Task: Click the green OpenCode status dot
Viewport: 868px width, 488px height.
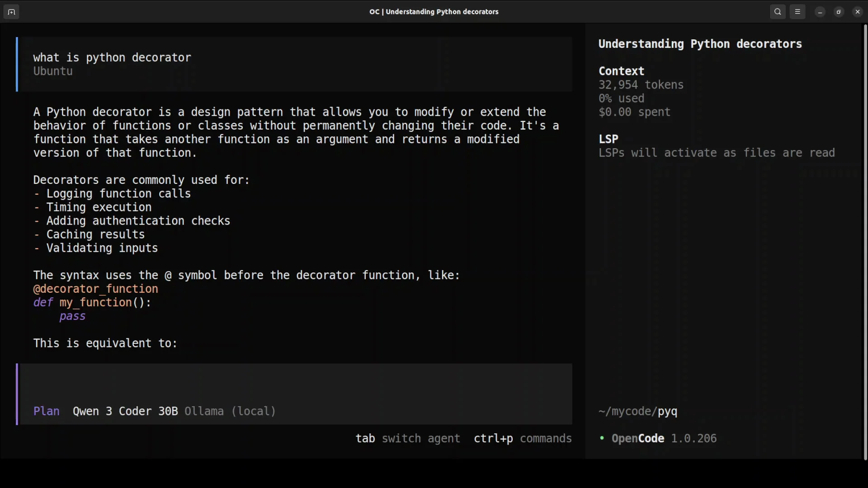Action: pyautogui.click(x=602, y=438)
